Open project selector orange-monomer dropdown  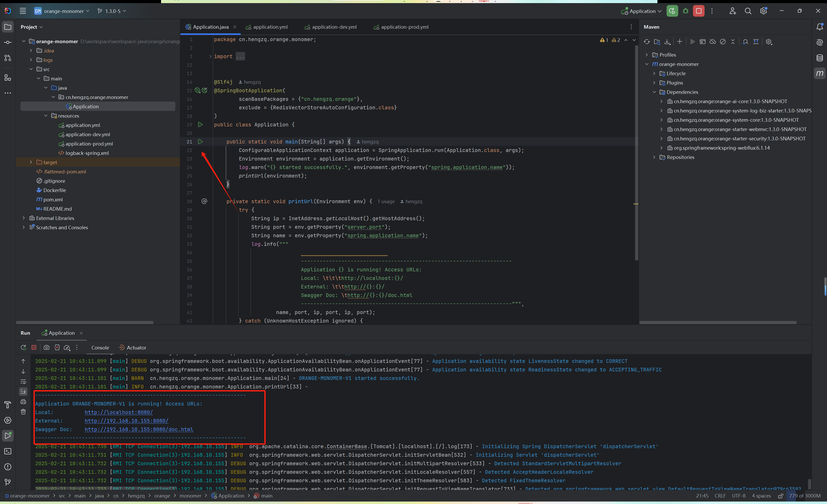pos(62,11)
